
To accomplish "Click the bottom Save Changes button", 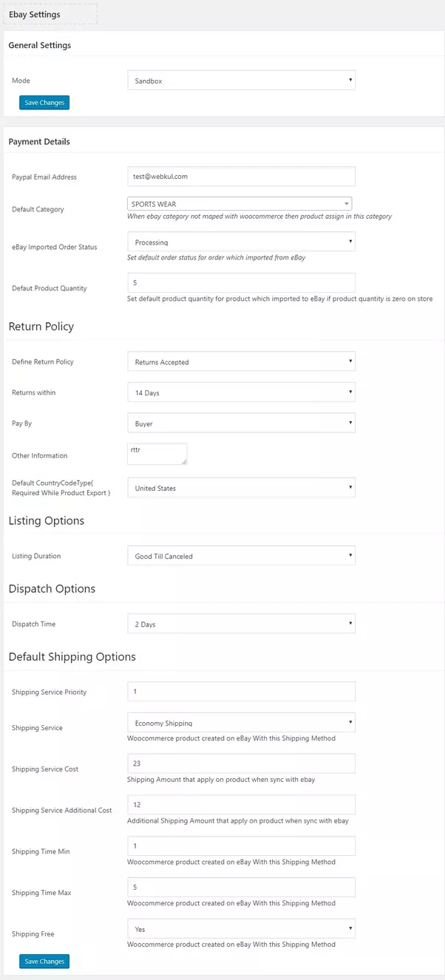I will click(44, 962).
